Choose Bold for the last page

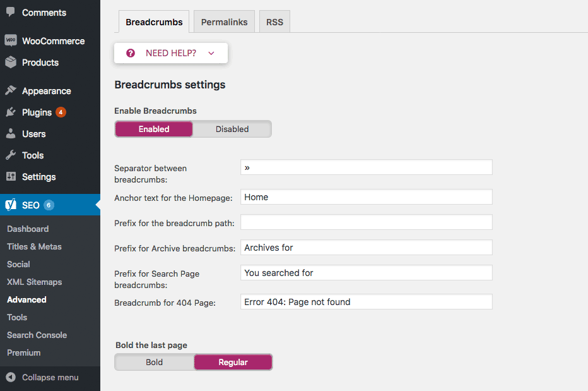pos(154,362)
